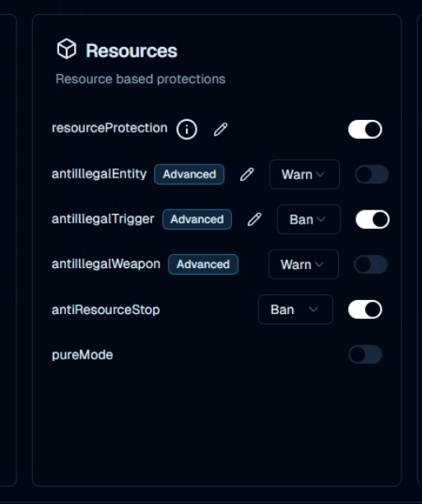Open antiIllegalTrigger Ban dropdown
Viewport: 422px width, 504px height.
pyautogui.click(x=308, y=220)
